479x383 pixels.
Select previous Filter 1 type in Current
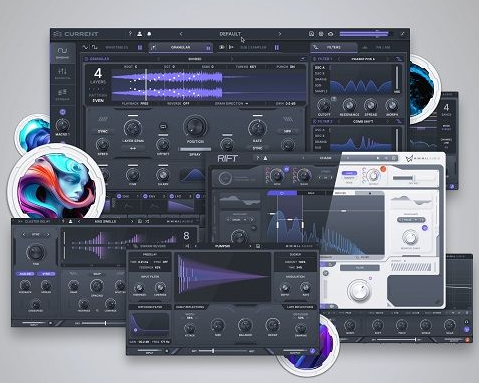(339, 59)
